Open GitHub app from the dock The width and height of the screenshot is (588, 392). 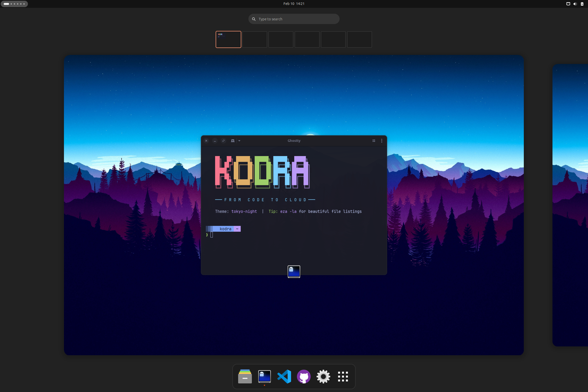(304, 377)
